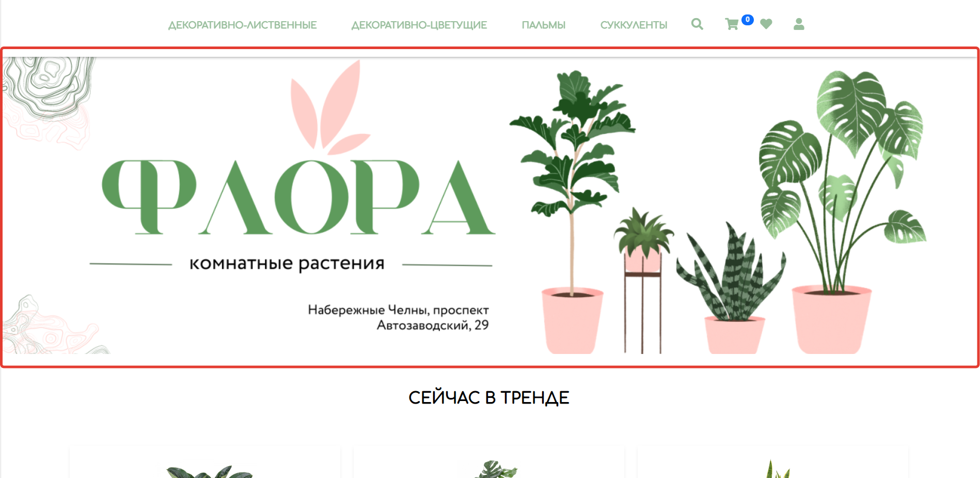Go to Декоративно-цветущие category
980x478 pixels.
click(x=419, y=25)
